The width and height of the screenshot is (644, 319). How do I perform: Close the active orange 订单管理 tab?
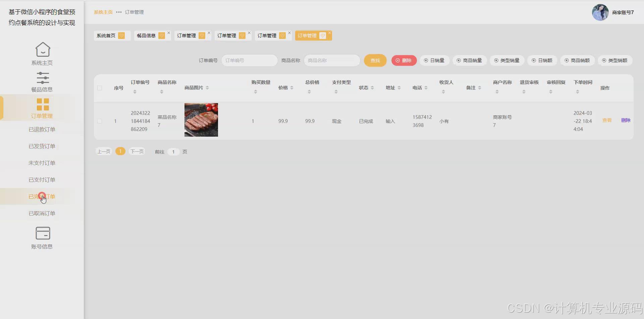(330, 33)
